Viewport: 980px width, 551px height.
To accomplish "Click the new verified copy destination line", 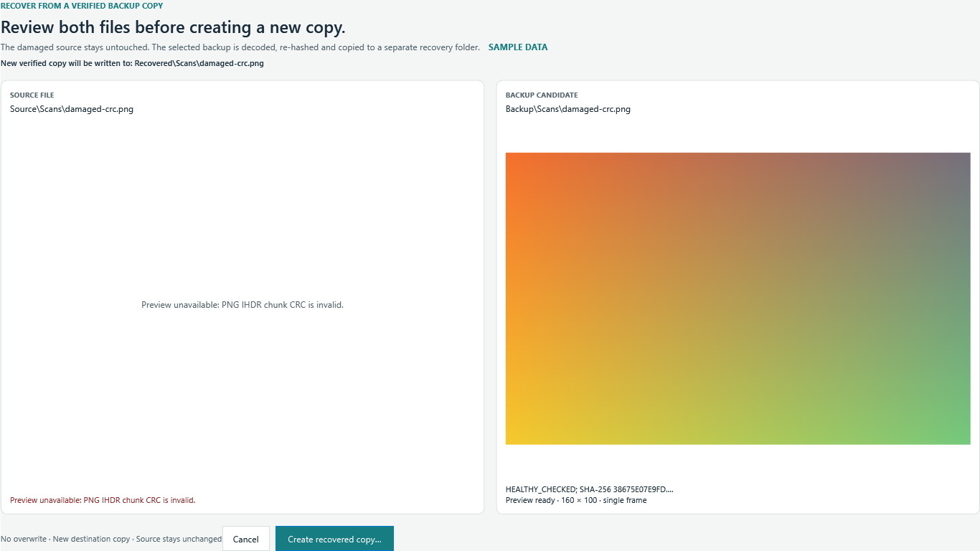I will point(133,63).
